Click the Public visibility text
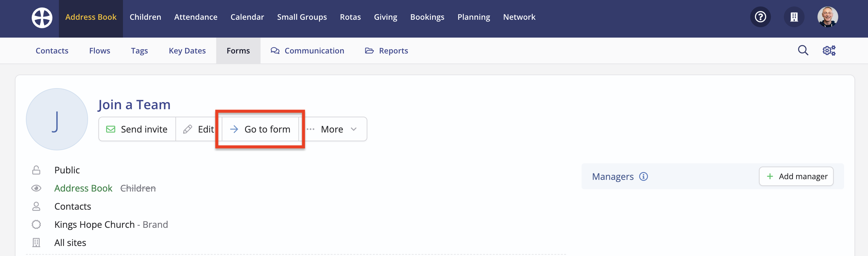Viewport: 868px width, 256px height. pos(67,170)
